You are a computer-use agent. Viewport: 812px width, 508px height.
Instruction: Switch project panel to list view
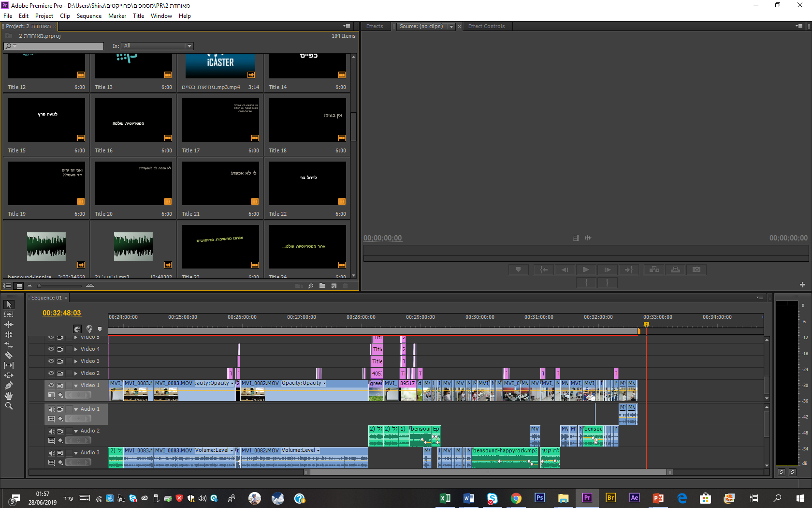(7, 286)
